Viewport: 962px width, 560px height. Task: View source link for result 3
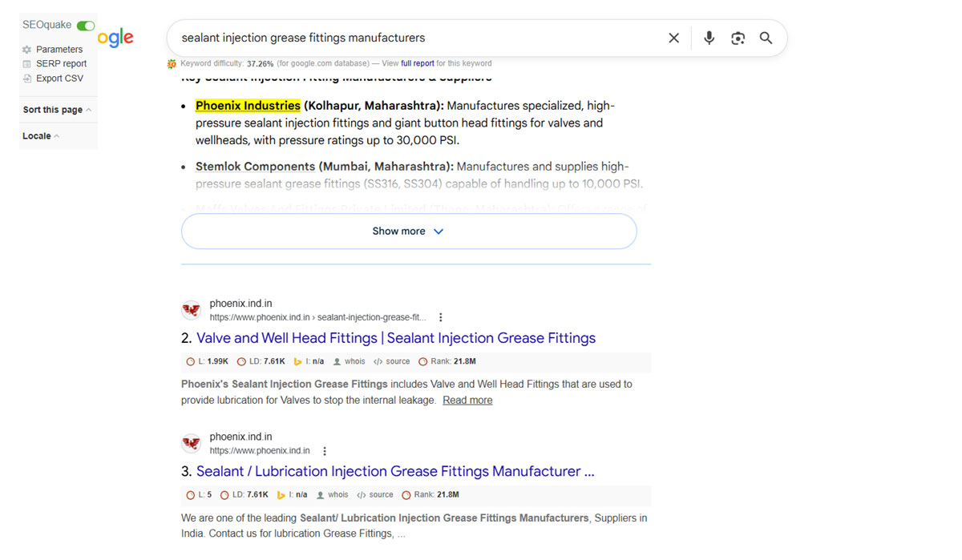[375, 495]
